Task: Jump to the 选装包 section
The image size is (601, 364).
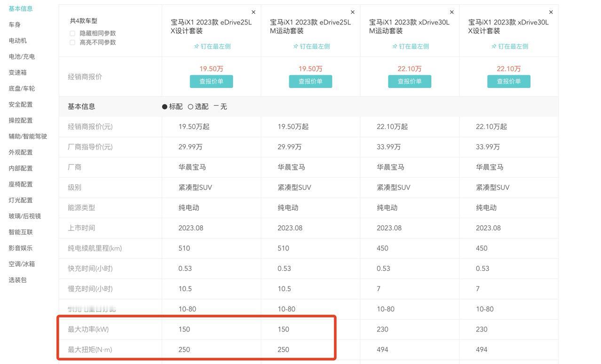Action: point(17,280)
